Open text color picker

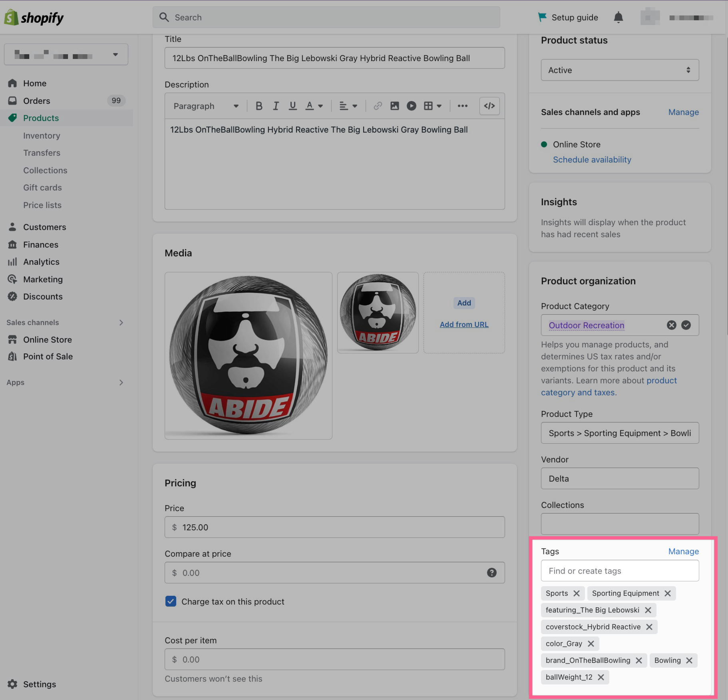point(314,106)
